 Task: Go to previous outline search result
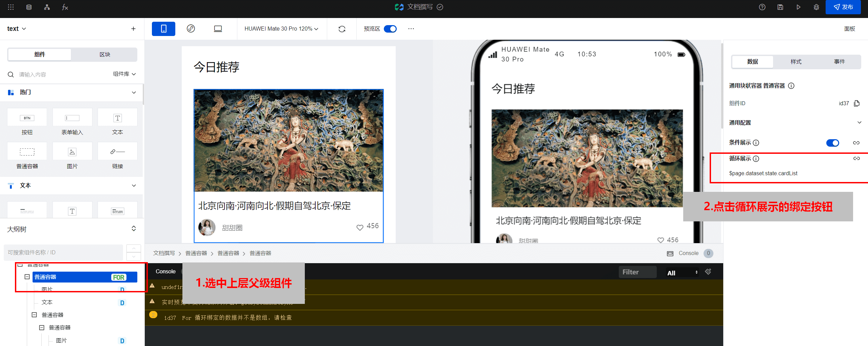point(134,249)
